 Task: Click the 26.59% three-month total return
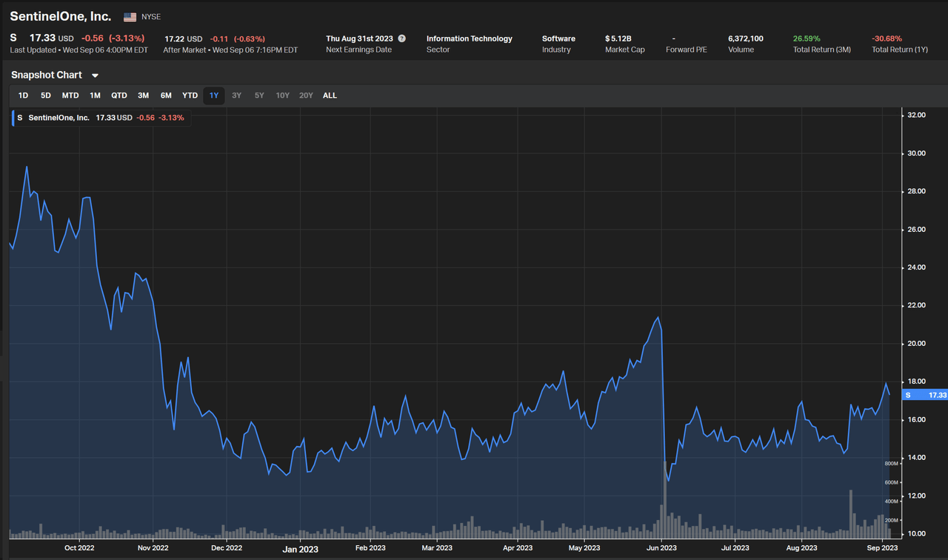807,39
